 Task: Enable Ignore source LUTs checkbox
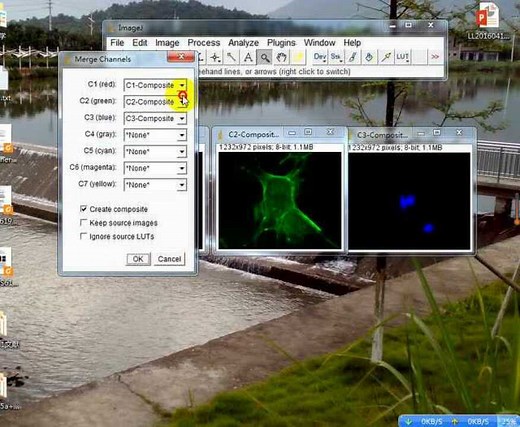point(83,236)
